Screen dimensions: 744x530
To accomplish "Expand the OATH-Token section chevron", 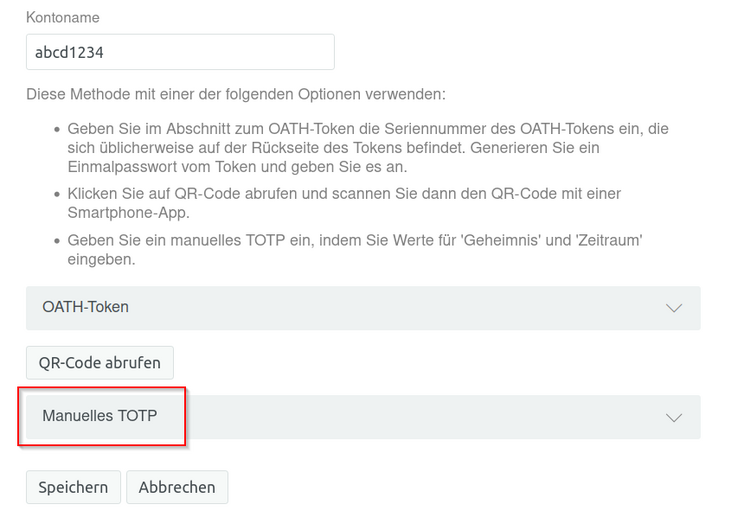I will point(674,308).
